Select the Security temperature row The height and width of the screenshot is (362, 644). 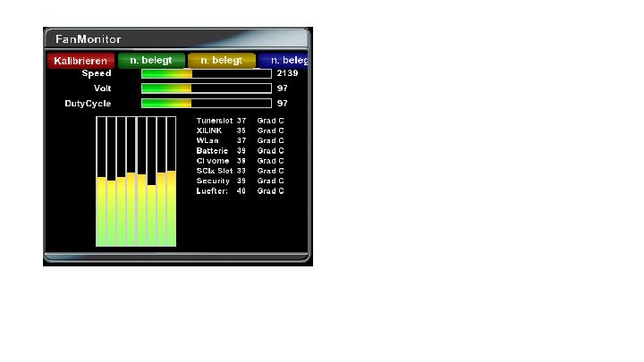[x=240, y=181]
